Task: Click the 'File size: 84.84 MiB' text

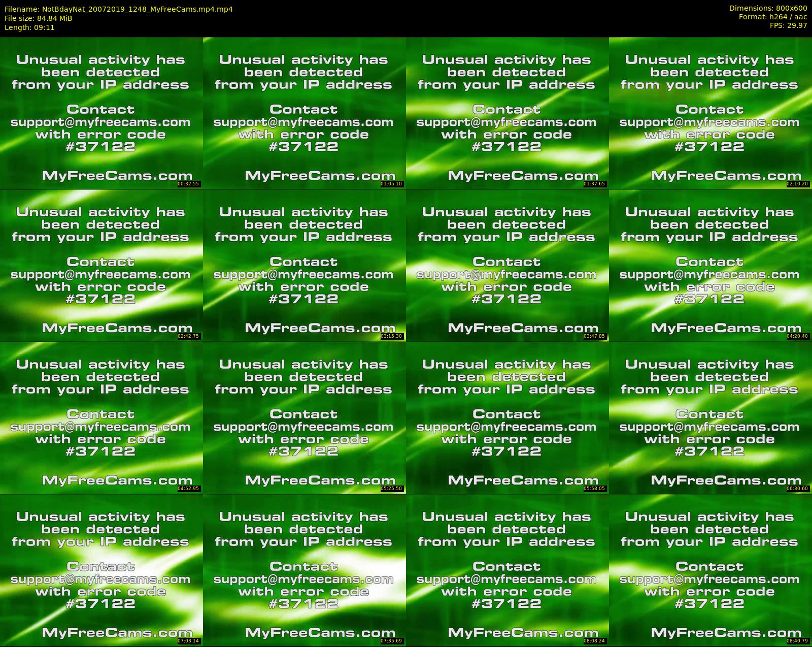Action: click(x=38, y=18)
